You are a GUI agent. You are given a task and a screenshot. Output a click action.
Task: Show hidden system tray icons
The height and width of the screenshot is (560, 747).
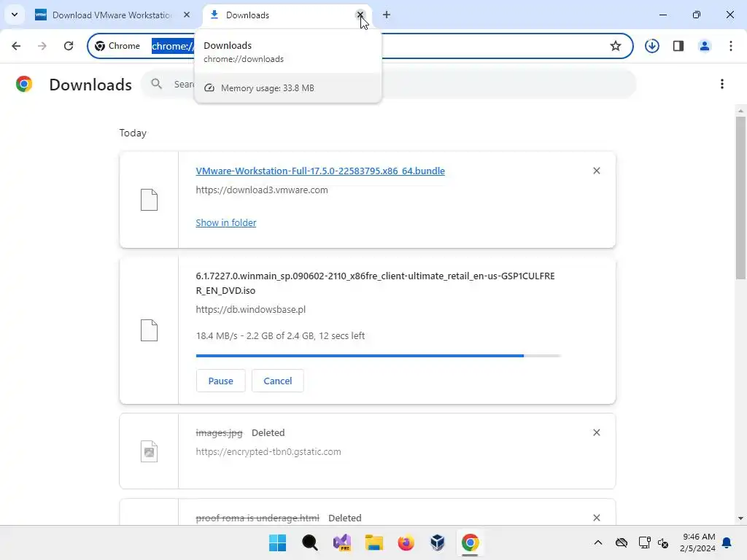(x=598, y=542)
